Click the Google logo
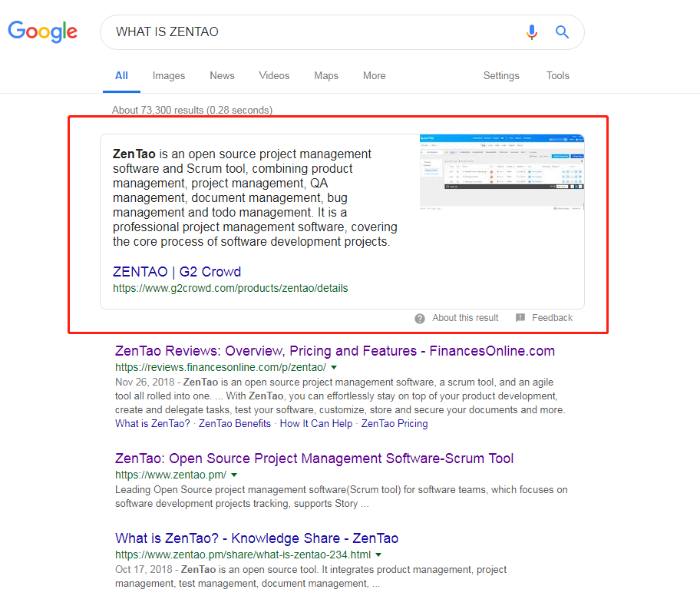The height and width of the screenshot is (596, 700). tap(42, 31)
